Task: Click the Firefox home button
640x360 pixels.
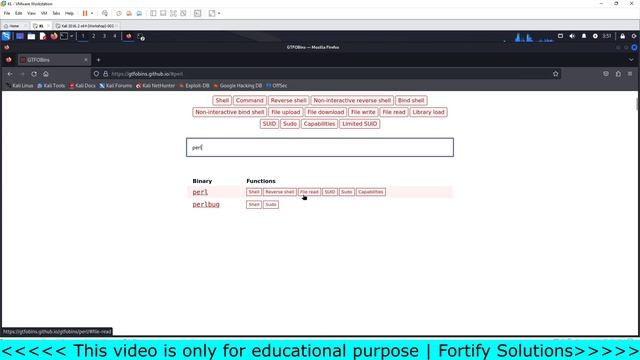Action: 46,74
